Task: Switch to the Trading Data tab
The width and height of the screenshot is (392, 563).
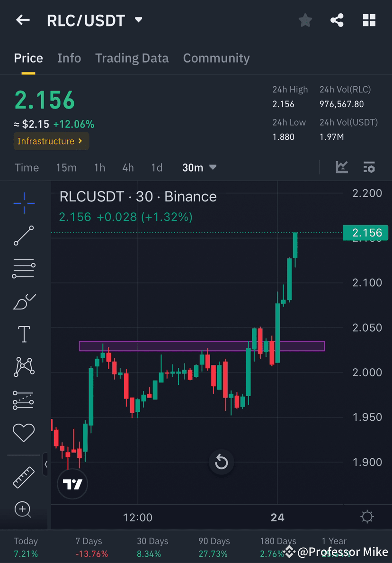Action: tap(132, 58)
